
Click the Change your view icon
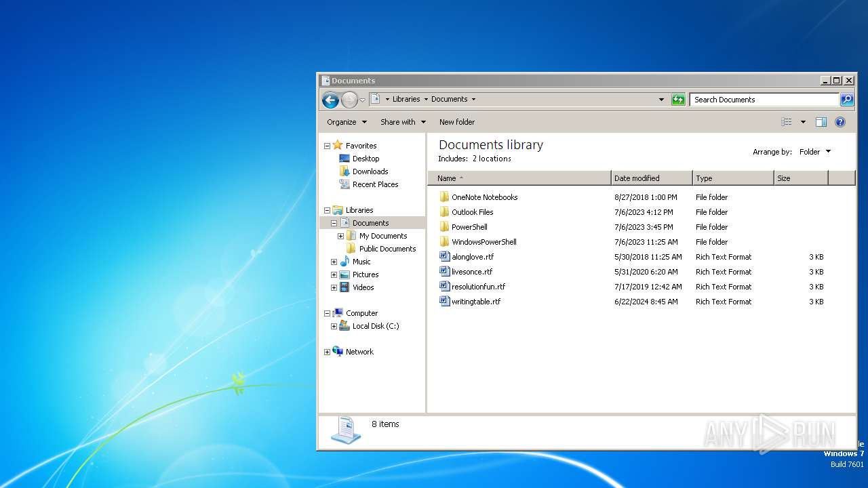point(787,122)
